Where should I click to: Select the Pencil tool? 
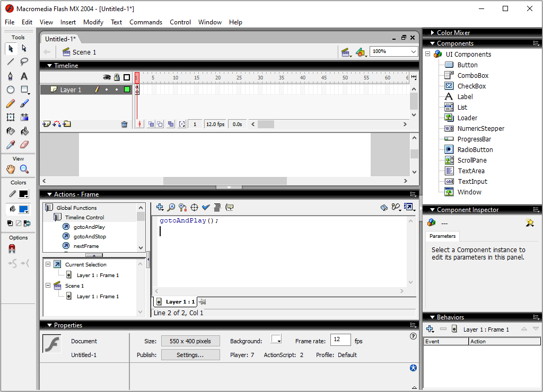pyautogui.click(x=11, y=103)
